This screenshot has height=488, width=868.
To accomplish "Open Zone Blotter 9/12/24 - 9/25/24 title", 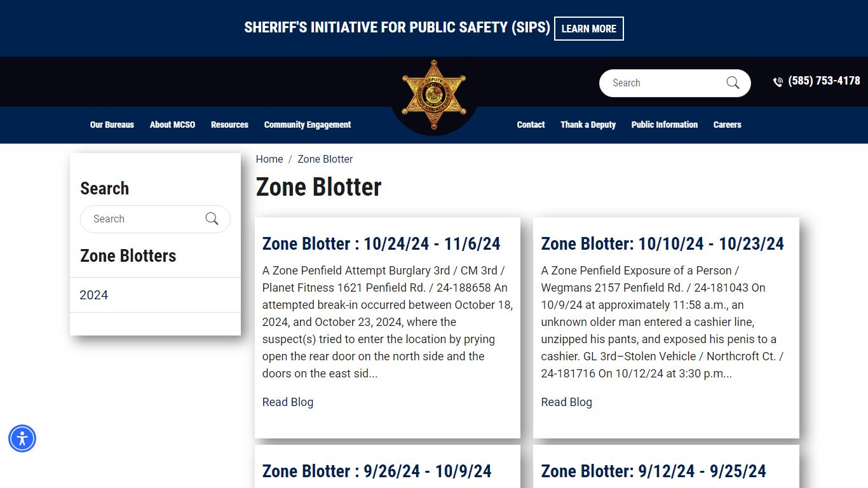I will 654,471.
